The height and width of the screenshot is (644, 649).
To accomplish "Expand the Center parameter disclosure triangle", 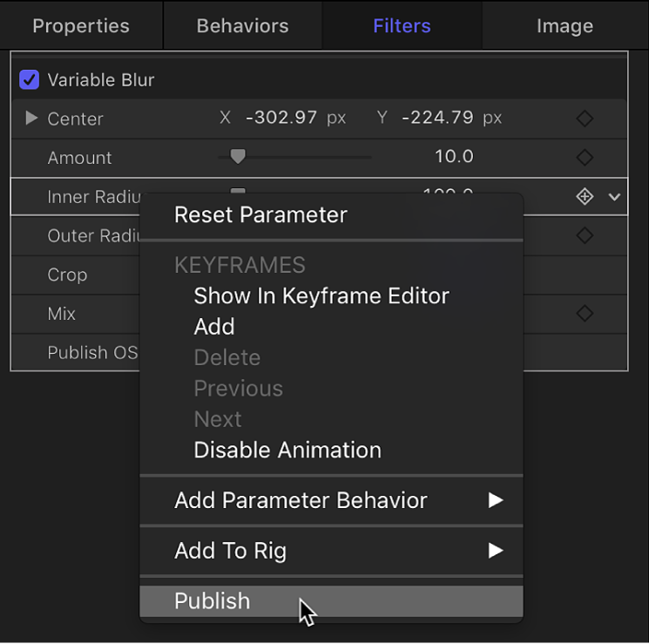I will [31, 118].
